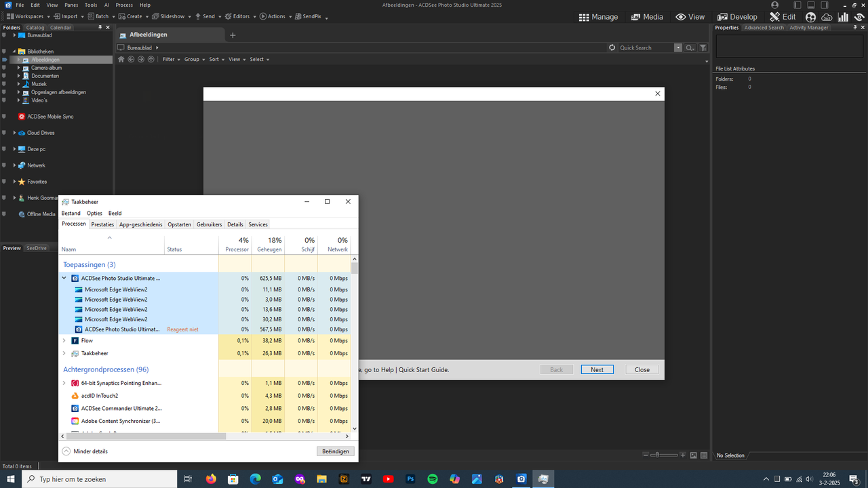Navigate forward in the file browser
The width and height of the screenshot is (868, 488).
click(141, 59)
